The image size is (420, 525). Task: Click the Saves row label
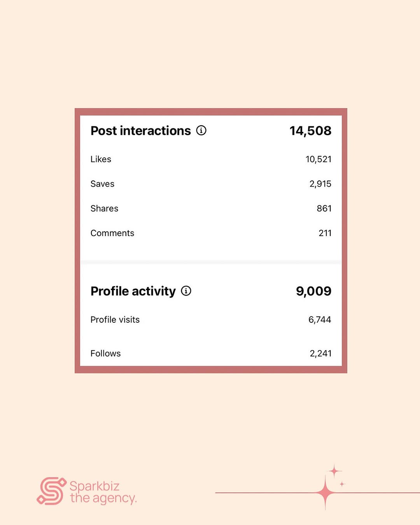[102, 184]
